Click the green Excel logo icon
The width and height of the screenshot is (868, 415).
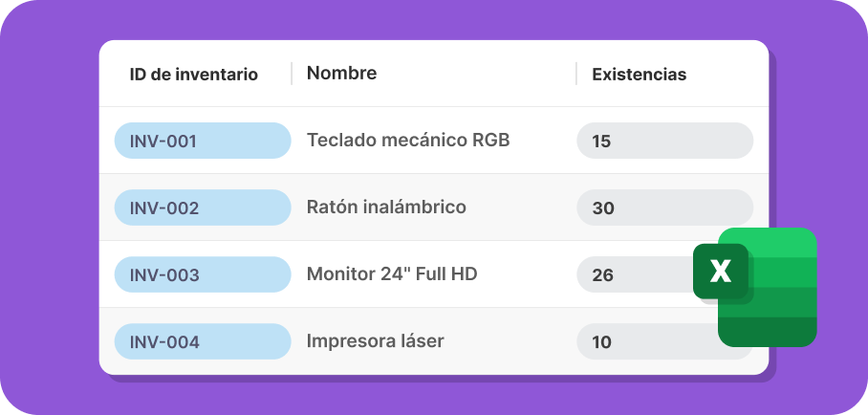pyautogui.click(x=755, y=287)
